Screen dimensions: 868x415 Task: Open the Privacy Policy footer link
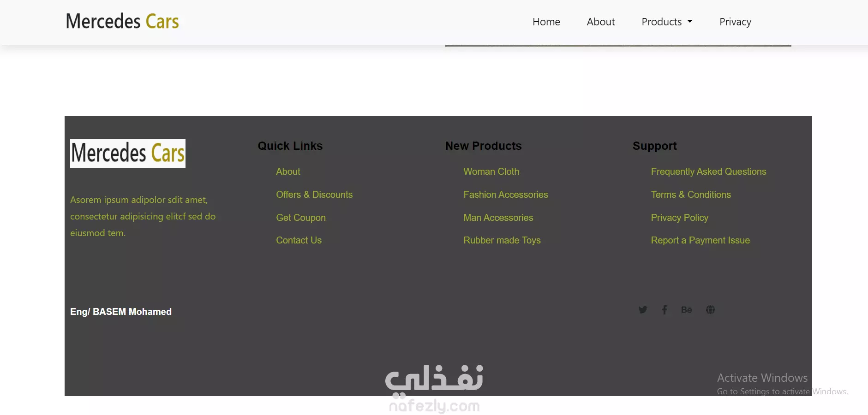tap(679, 218)
